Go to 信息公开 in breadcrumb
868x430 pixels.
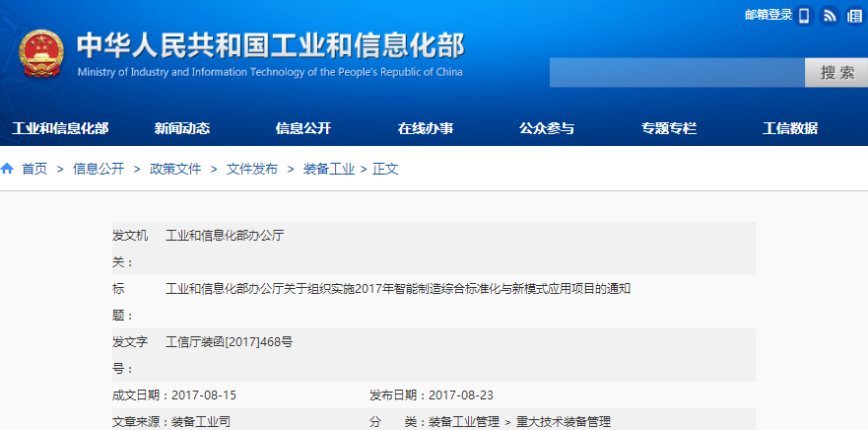pos(99,169)
